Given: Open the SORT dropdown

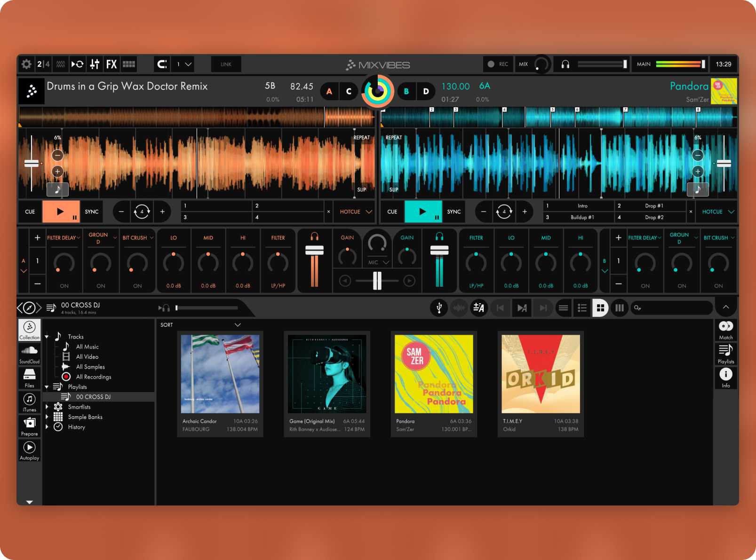Looking at the screenshot, I should coord(200,325).
